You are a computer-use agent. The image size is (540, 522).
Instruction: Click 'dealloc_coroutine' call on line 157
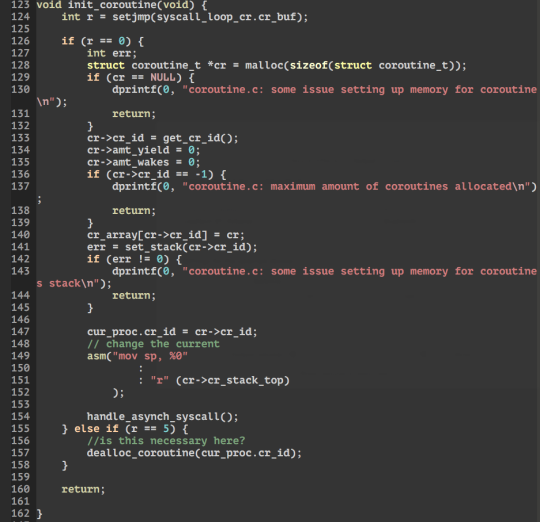(140, 453)
